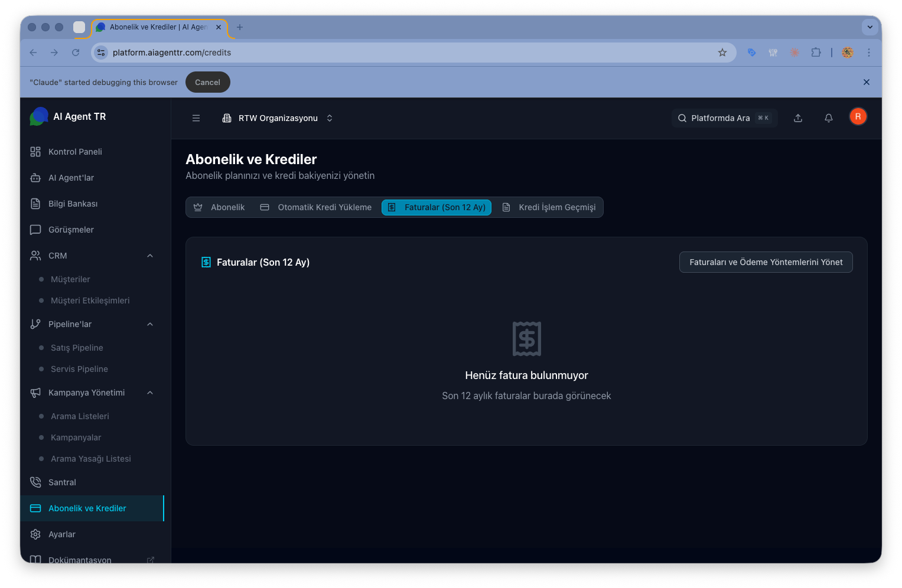This screenshot has width=902, height=588.
Task: Switch to the Abonelik tab
Action: point(219,207)
